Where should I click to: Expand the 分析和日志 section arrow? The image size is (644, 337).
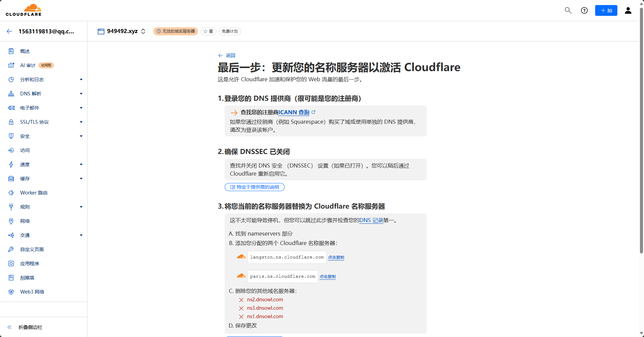click(81, 80)
